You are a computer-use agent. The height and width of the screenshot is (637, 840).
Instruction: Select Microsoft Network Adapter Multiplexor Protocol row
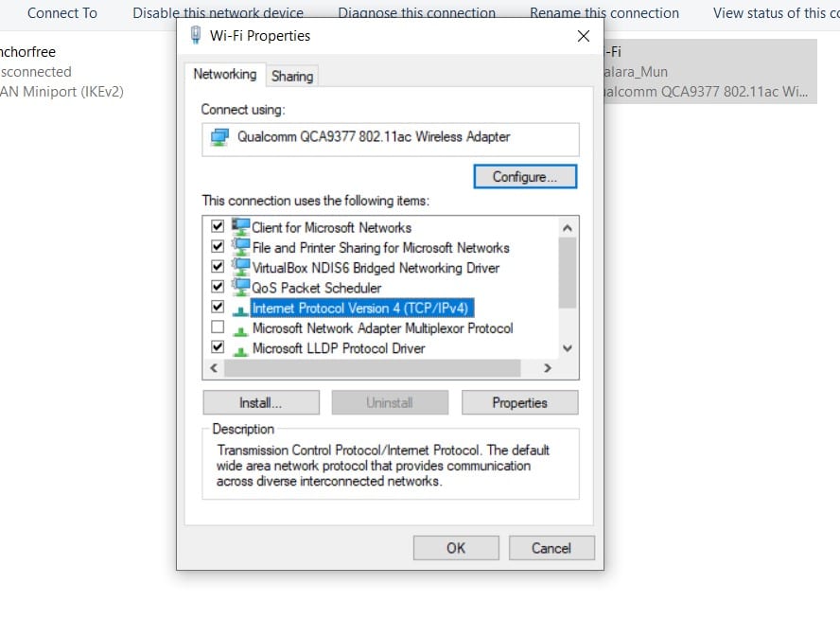(382, 328)
